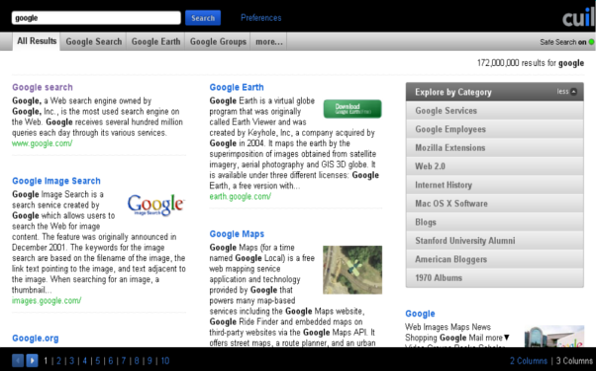This screenshot has width=596, height=371.
Task: Toggle the Safe Search on indicator
Action: click(x=591, y=42)
